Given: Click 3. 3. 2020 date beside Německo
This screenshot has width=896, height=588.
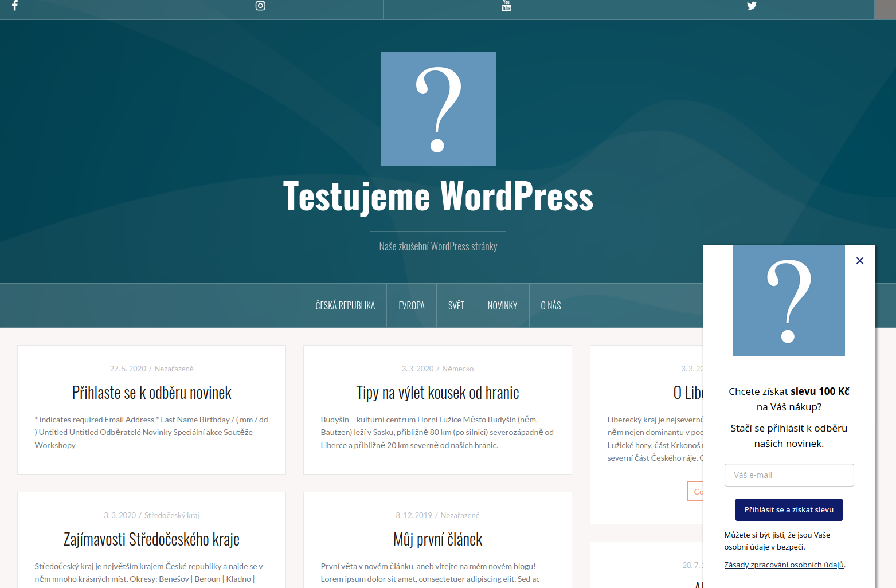Looking at the screenshot, I should click(x=417, y=369).
